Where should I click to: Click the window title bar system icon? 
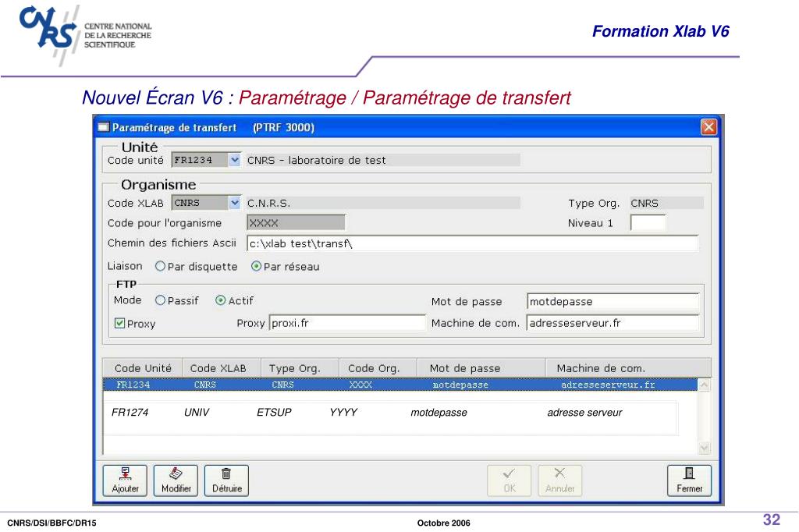[x=104, y=127]
